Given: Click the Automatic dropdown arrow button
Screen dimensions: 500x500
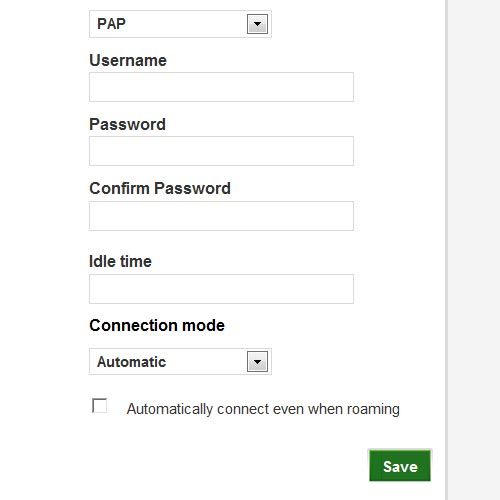Looking at the screenshot, I should point(257,361).
